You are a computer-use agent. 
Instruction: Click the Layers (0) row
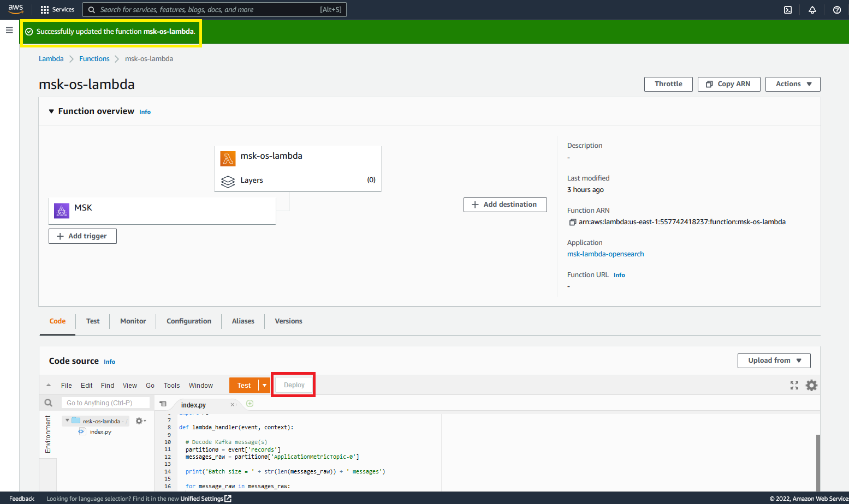tap(298, 181)
